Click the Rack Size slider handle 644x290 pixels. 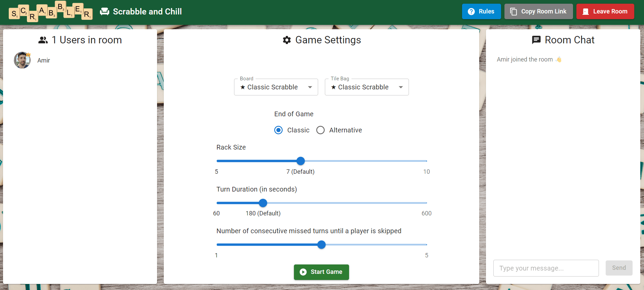coord(301,161)
